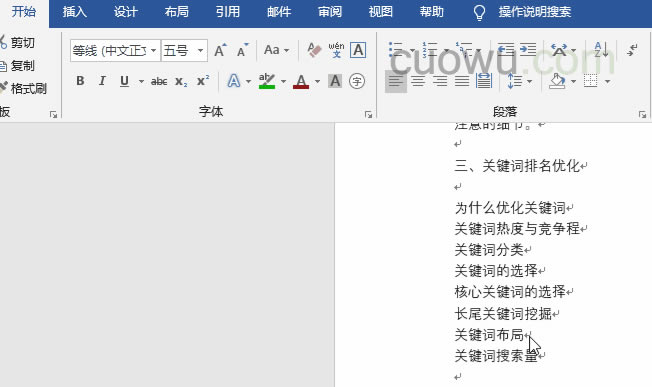This screenshot has width=652, height=387.
Task: Apply borders icon
Action: tap(590, 81)
